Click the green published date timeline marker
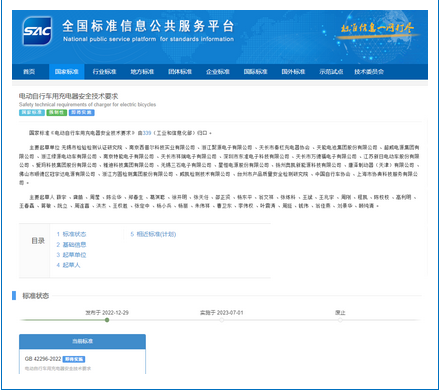The height and width of the screenshot is (391, 440). 107,320
